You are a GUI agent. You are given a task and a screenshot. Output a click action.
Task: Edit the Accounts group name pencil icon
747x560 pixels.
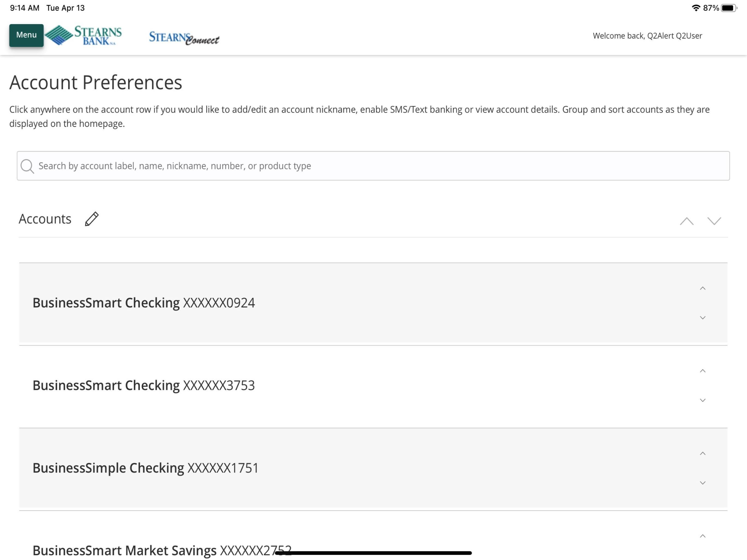tap(92, 219)
